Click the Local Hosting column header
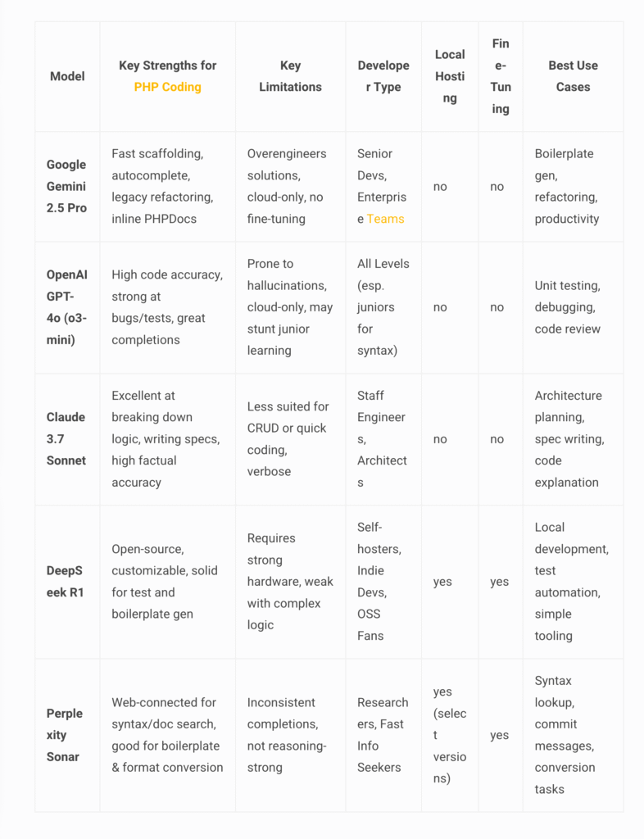Viewport: 644px width, 839px height. click(450, 76)
